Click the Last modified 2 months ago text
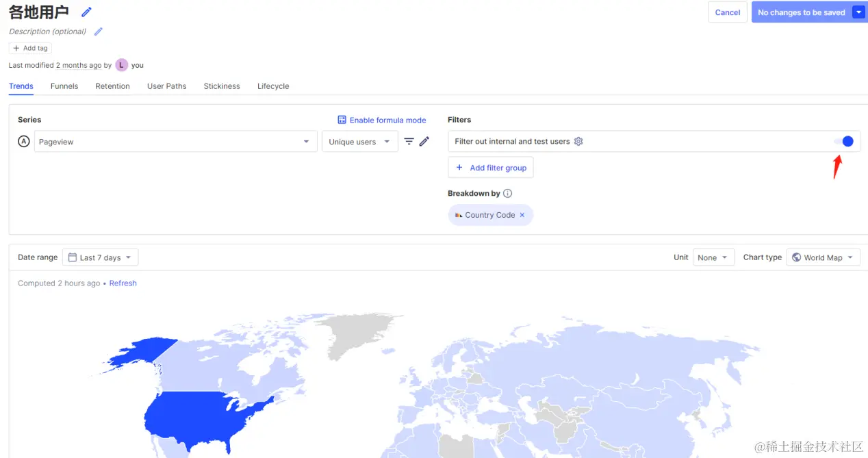 (x=55, y=66)
